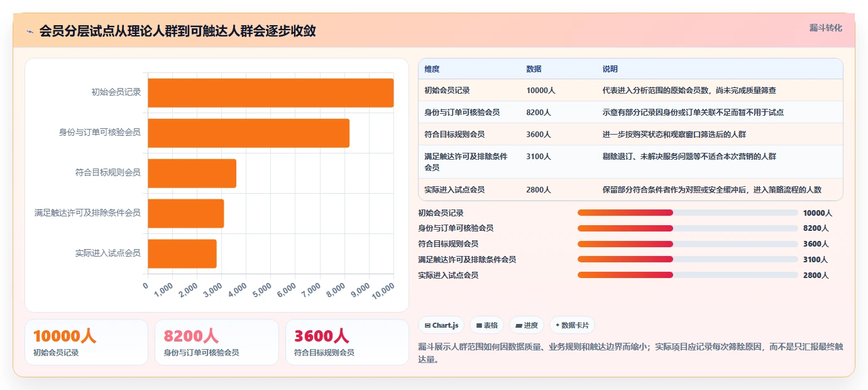Click the 满足触达许可及排除条件会员 progress bar
Image resolution: width=868 pixels, height=390 pixels.
(688, 259)
